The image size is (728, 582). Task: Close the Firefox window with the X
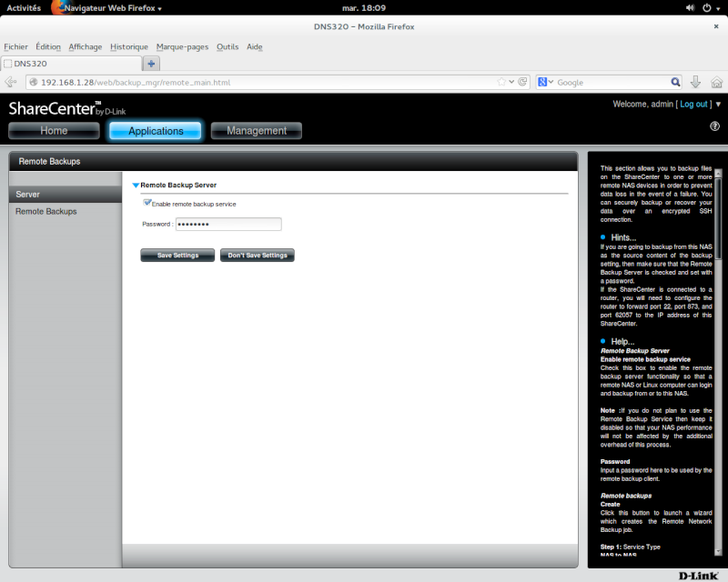point(716,26)
